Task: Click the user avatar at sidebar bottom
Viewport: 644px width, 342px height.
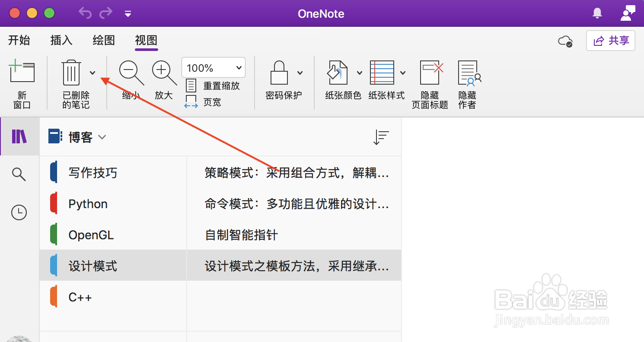Action: click(x=19, y=339)
